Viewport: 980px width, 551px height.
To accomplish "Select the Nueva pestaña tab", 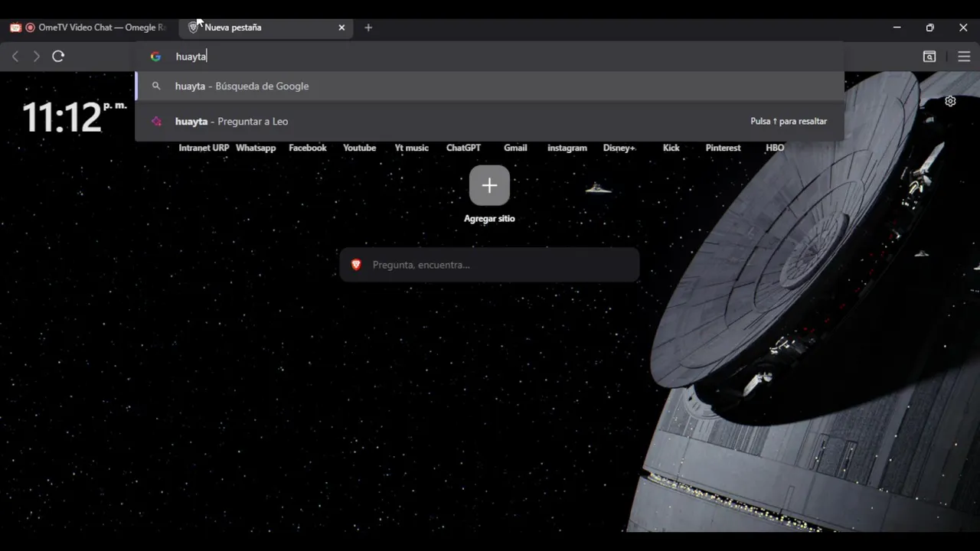I will click(x=266, y=28).
